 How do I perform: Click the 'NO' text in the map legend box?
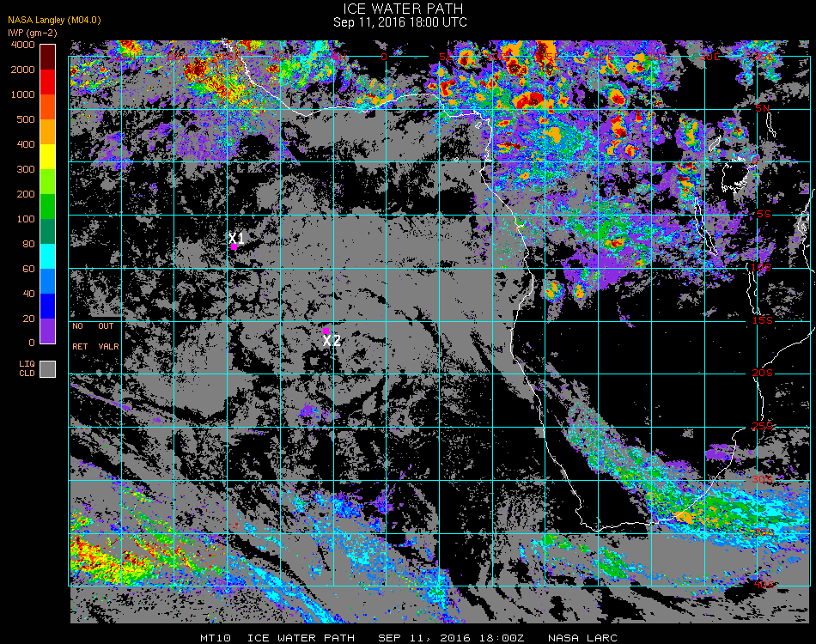[77, 326]
